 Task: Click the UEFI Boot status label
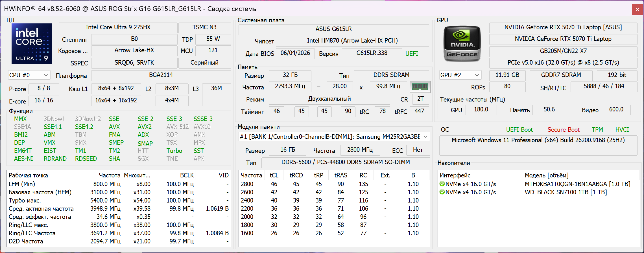pyautogui.click(x=519, y=130)
